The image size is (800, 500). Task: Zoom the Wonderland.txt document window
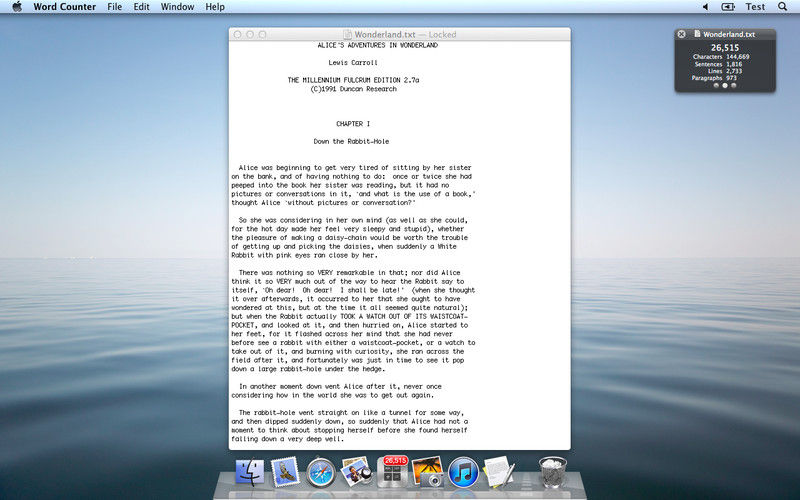(262, 34)
